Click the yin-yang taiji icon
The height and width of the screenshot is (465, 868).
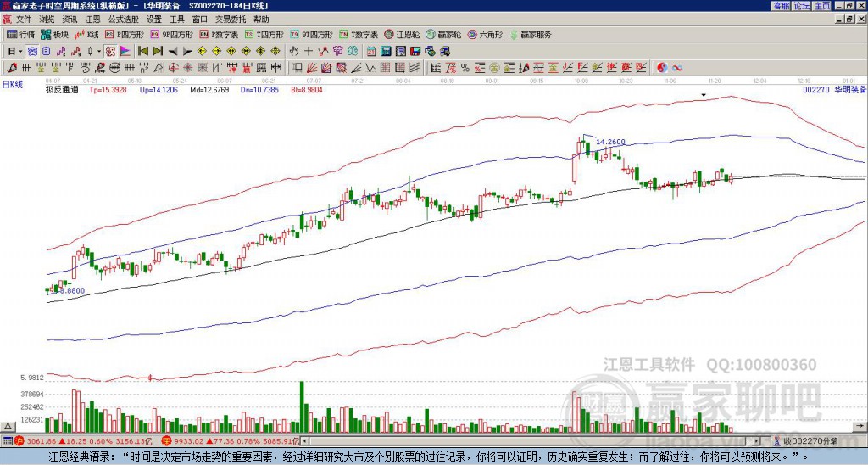point(662,68)
